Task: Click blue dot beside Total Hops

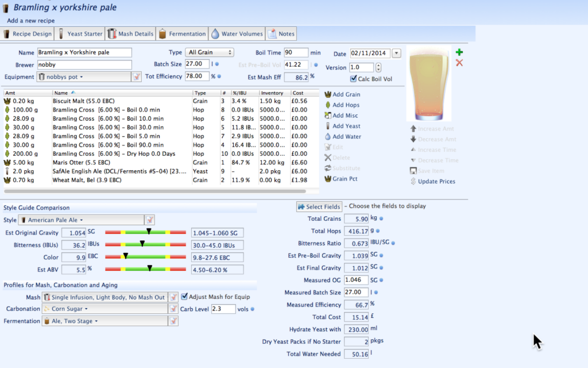Action: (378, 231)
